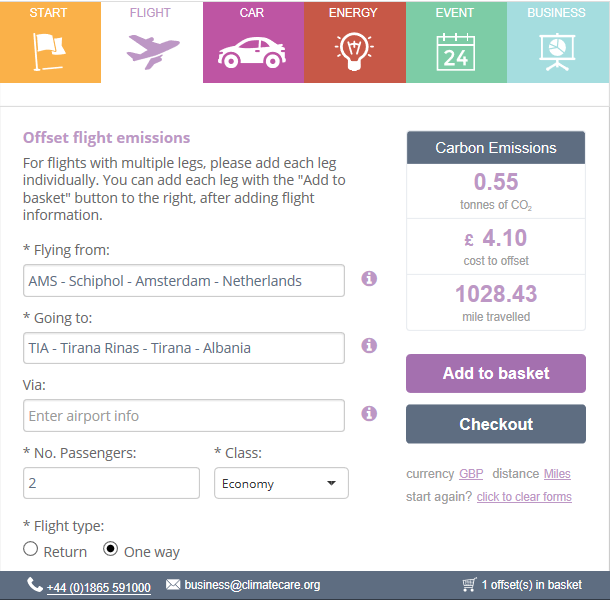613x600 pixels.
Task: Focus the Via airport input field
Action: pyautogui.click(x=184, y=416)
